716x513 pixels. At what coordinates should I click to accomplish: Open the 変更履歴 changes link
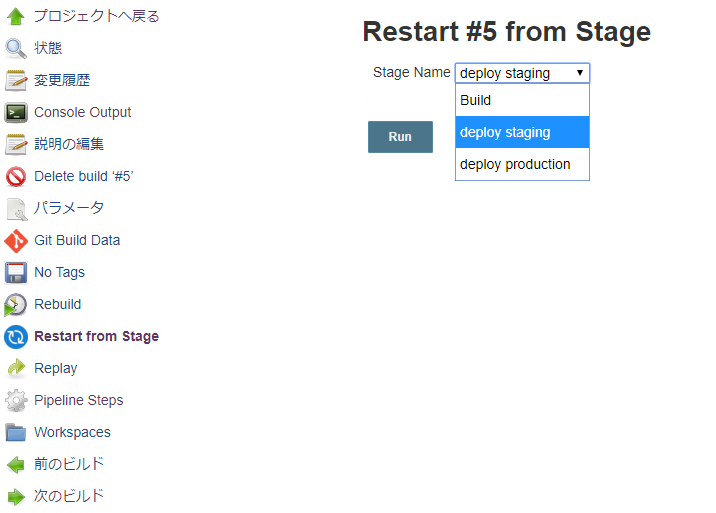click(x=62, y=80)
